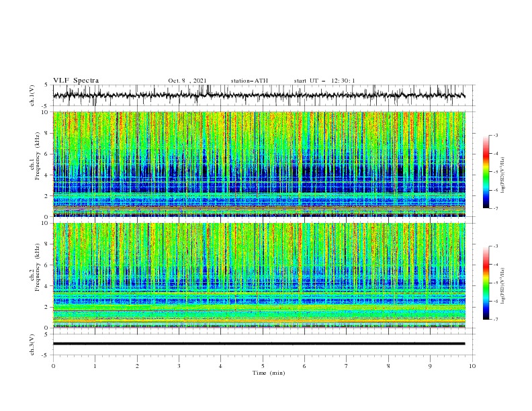Click the log(PSD) label beside ch.1 color scale
This screenshot has width=532, height=411.
pos(502,175)
